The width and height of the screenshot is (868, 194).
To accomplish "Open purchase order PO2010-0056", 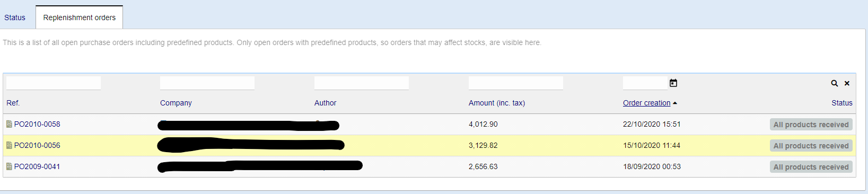I will click(x=37, y=145).
